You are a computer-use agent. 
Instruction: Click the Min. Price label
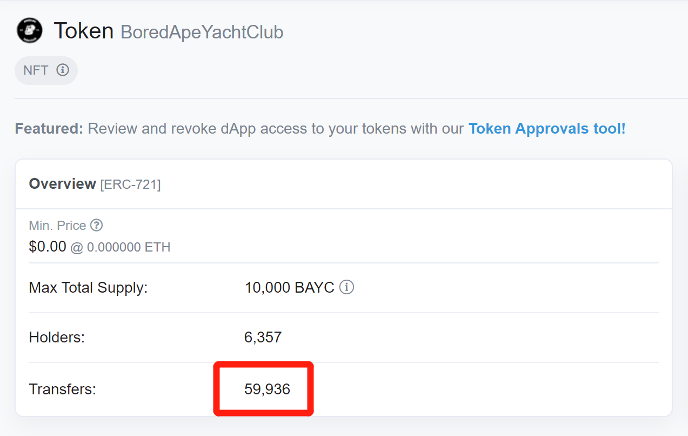point(58,225)
